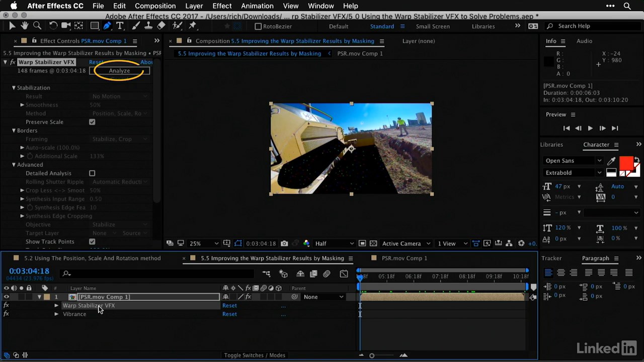Click the Analyze button

(x=119, y=70)
